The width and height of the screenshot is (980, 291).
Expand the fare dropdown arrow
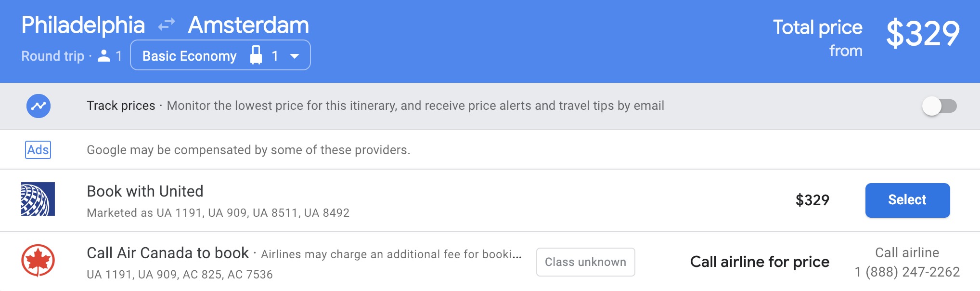click(x=295, y=56)
